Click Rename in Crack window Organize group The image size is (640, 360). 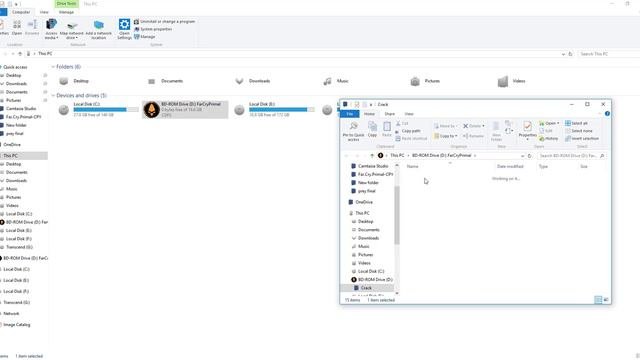473,136
